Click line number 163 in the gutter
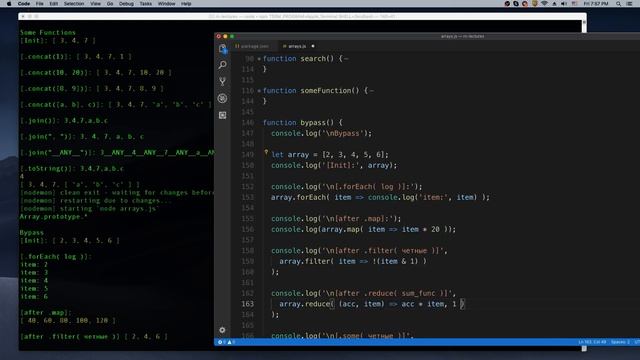The height and width of the screenshot is (360, 640). click(247, 304)
